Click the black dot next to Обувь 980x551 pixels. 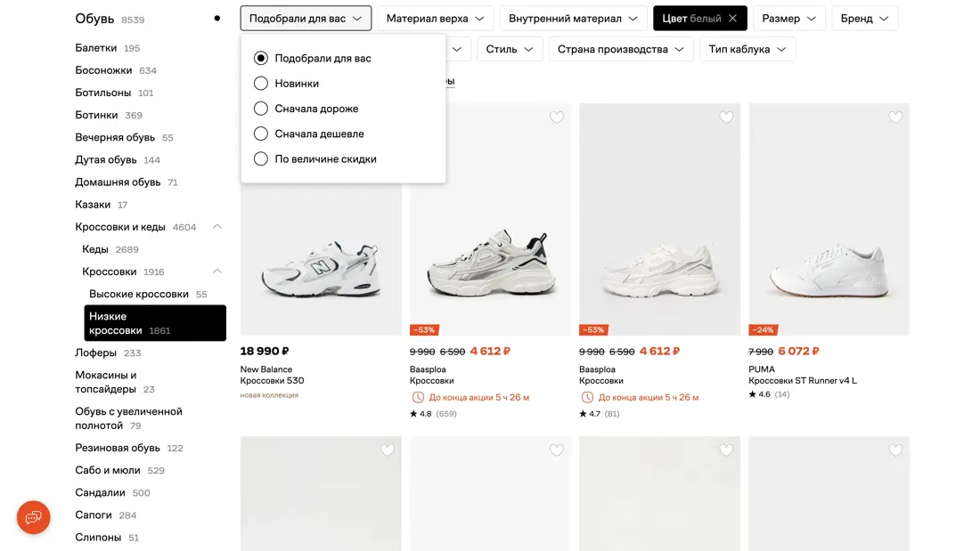[216, 18]
